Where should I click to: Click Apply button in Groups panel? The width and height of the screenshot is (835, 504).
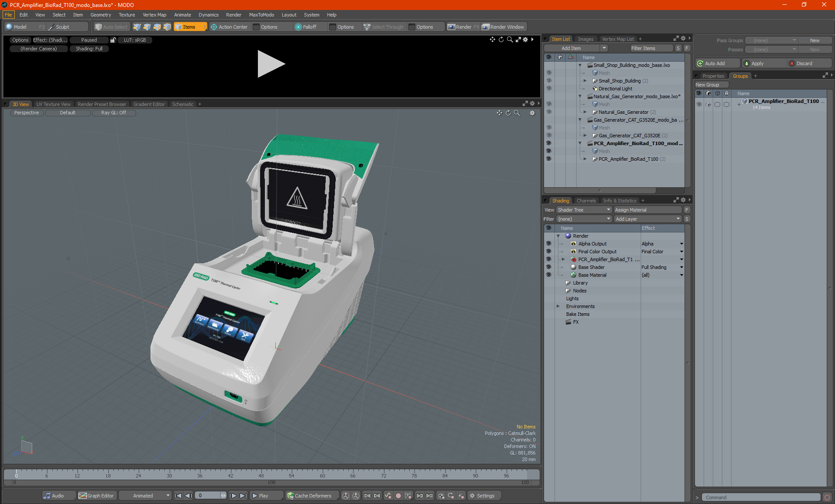(764, 63)
